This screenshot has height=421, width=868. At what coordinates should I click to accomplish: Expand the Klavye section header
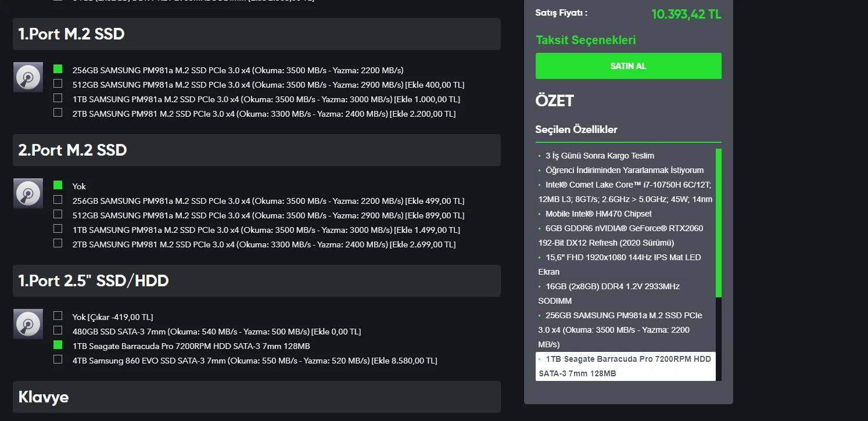point(256,397)
